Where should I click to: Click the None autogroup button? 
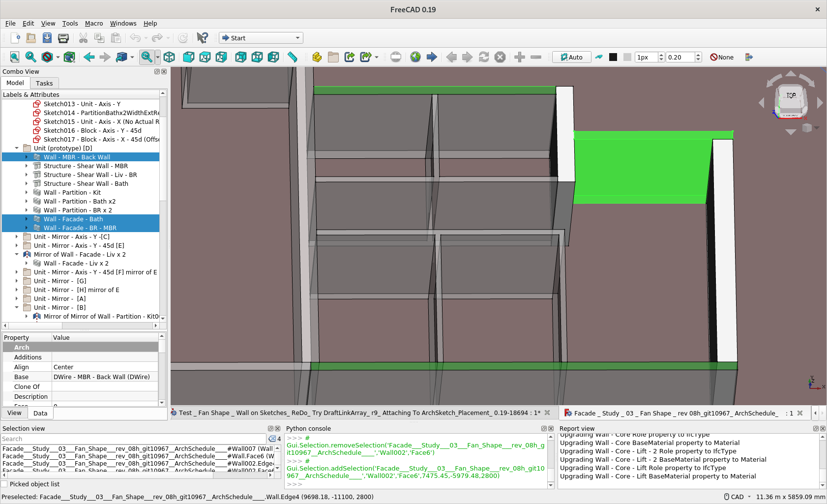pyautogui.click(x=722, y=57)
